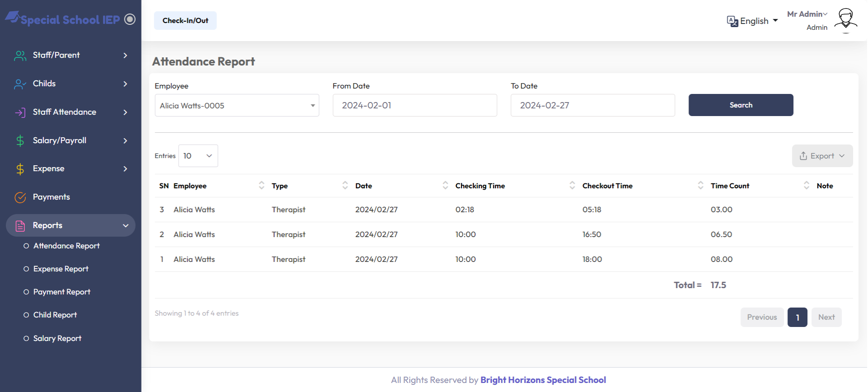Click the language translate icon
868x392 pixels.
732,21
